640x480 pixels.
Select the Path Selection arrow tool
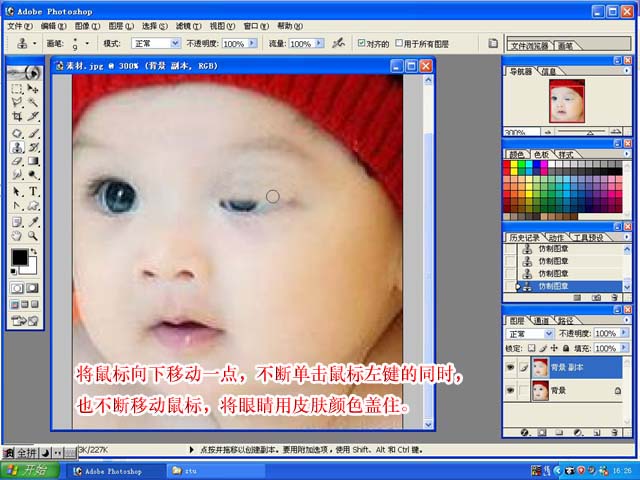pyautogui.click(x=17, y=191)
